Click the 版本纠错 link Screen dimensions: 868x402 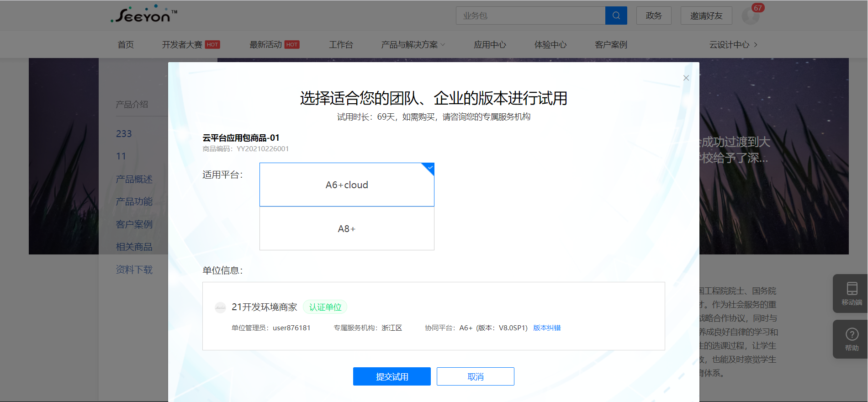tap(547, 328)
